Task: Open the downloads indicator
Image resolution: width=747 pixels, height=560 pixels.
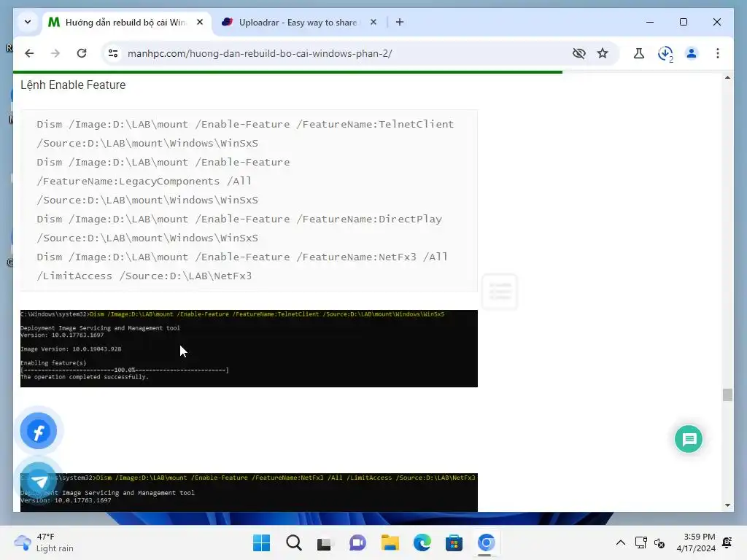Action: [665, 53]
